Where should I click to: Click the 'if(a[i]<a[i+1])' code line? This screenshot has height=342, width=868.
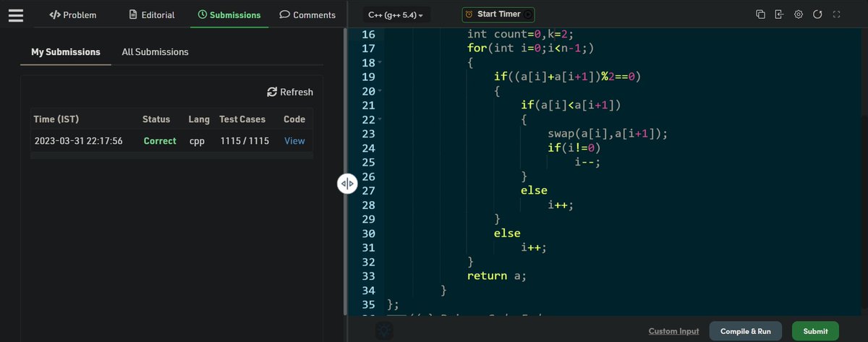coord(571,106)
